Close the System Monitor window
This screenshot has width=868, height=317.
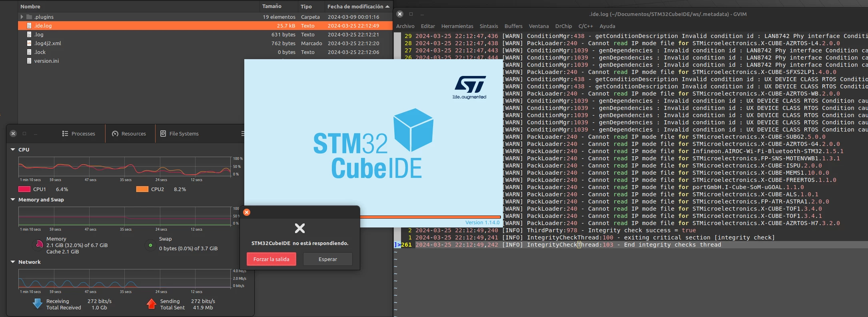[13, 134]
